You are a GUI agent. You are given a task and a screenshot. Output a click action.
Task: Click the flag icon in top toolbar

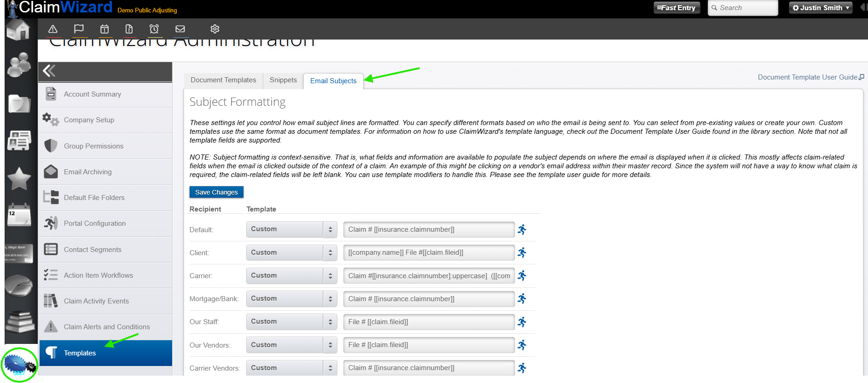79,29
